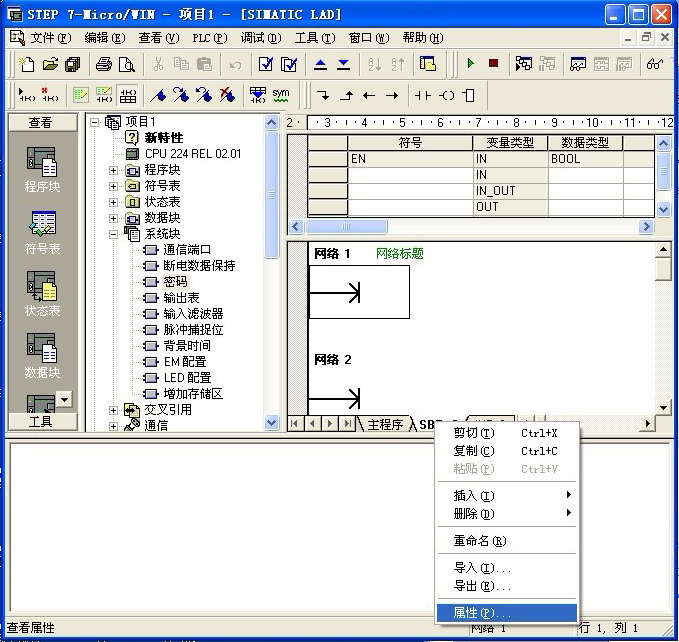The width and height of the screenshot is (679, 642).
Task: Click the first tab navigation arrow
Action: [294, 423]
